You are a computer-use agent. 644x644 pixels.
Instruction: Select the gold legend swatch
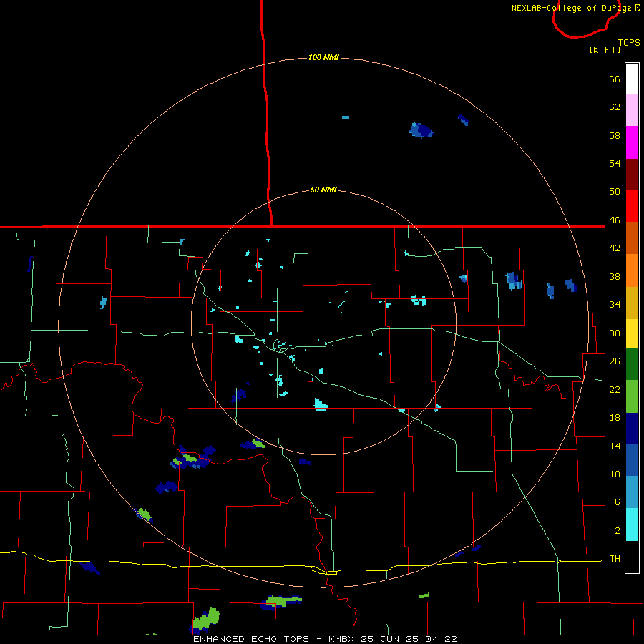pyautogui.click(x=632, y=303)
